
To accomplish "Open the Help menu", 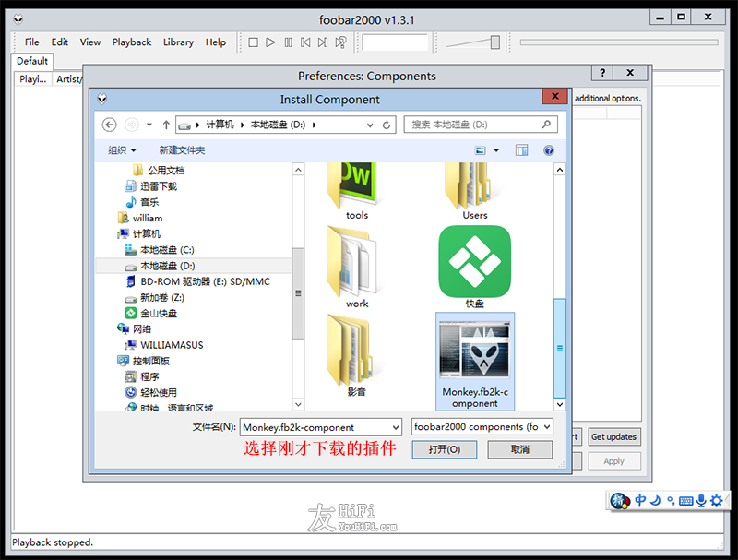I will (x=216, y=42).
